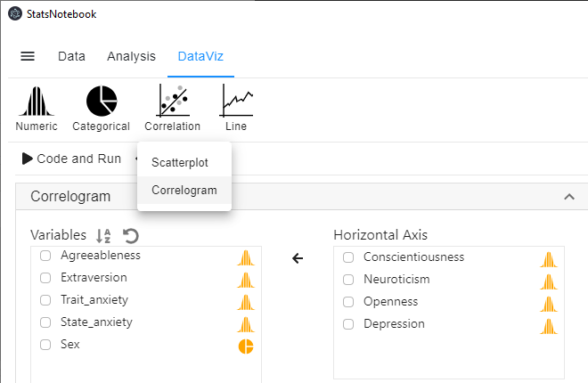Image resolution: width=588 pixels, height=383 pixels.
Task: Tick the Sex variable checkbox
Action: click(x=45, y=345)
